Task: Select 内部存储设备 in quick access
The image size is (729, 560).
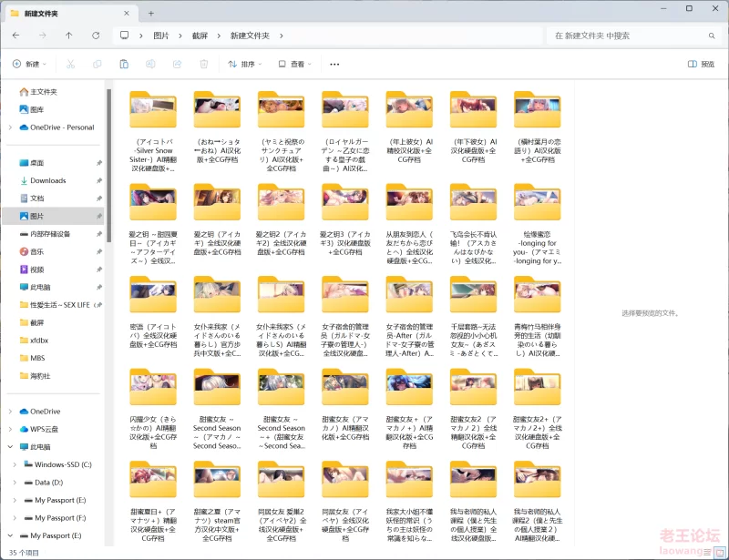Action: coord(45,234)
